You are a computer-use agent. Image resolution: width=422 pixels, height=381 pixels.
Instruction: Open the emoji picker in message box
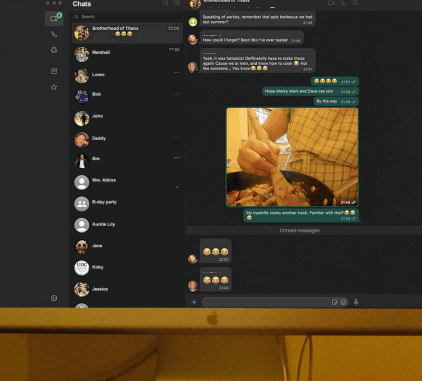343,302
